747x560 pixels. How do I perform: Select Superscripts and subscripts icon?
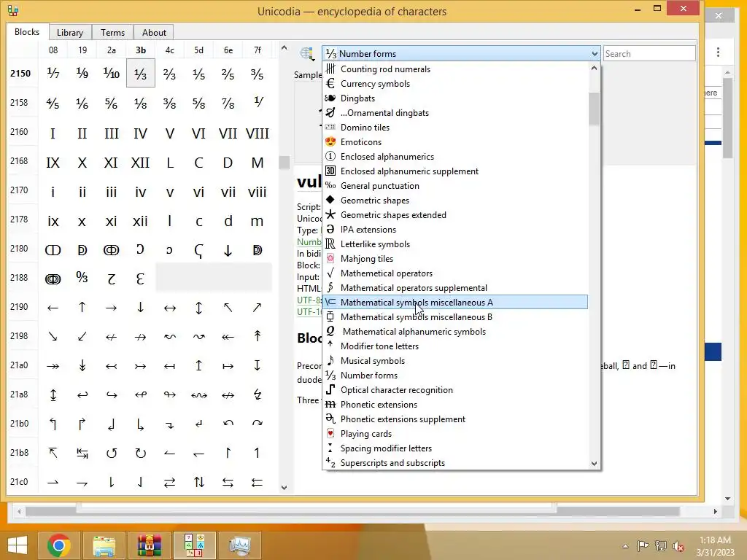(x=330, y=462)
